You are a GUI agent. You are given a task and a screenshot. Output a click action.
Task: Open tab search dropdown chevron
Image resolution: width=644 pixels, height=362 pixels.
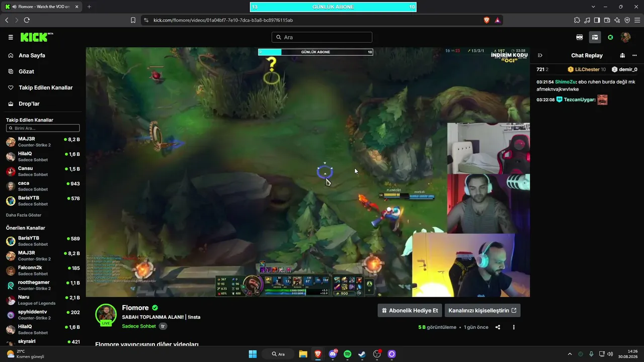(x=593, y=7)
